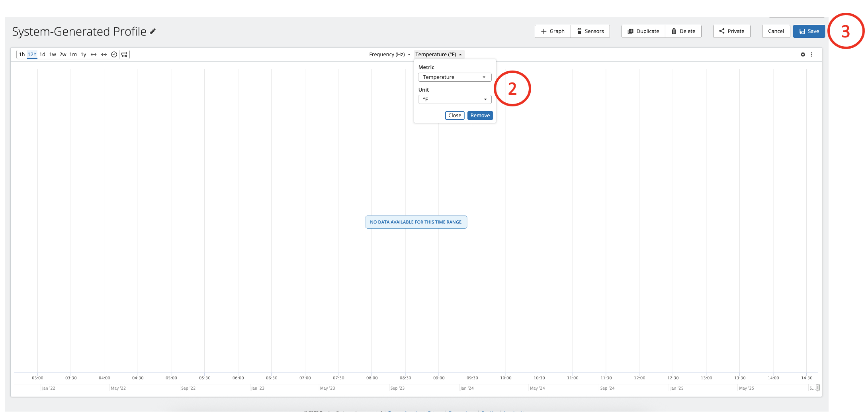Screen dimensions: 868x412
Task: Click the "No data available" notice
Action: [416, 222]
